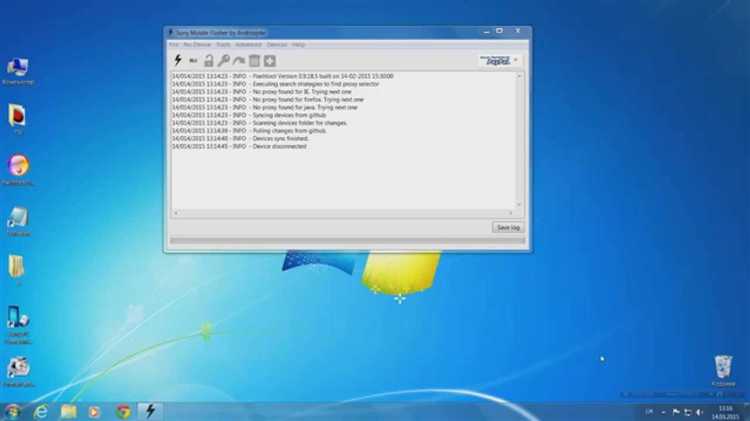750x421 pixels.
Task: Click the log horizontal scrollbar right arrow
Action: (x=511, y=213)
